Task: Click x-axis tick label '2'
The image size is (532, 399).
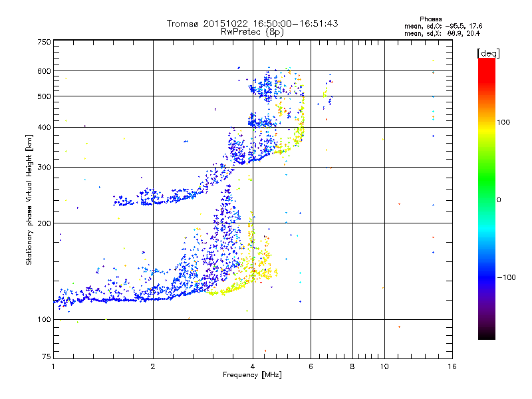Action: tap(153, 366)
